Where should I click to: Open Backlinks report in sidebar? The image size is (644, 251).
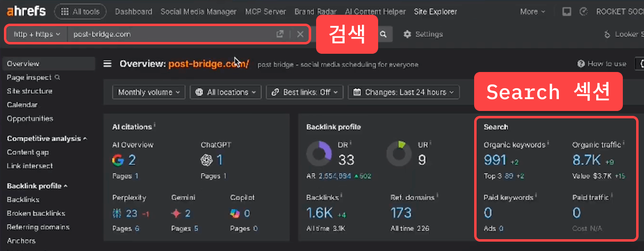coord(23,200)
